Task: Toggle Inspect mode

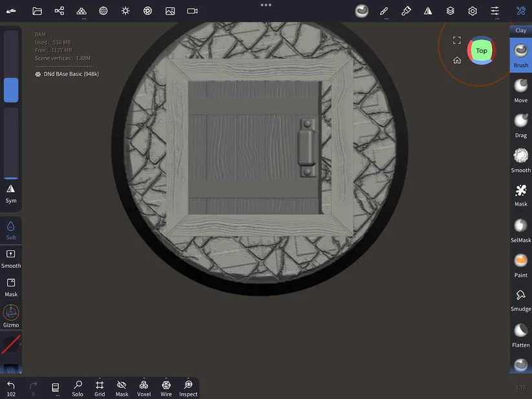Action: (x=188, y=388)
